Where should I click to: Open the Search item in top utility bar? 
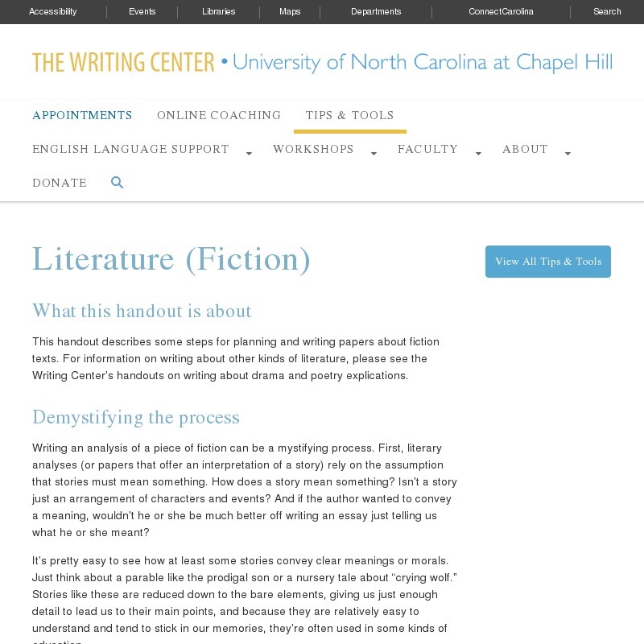tap(606, 11)
